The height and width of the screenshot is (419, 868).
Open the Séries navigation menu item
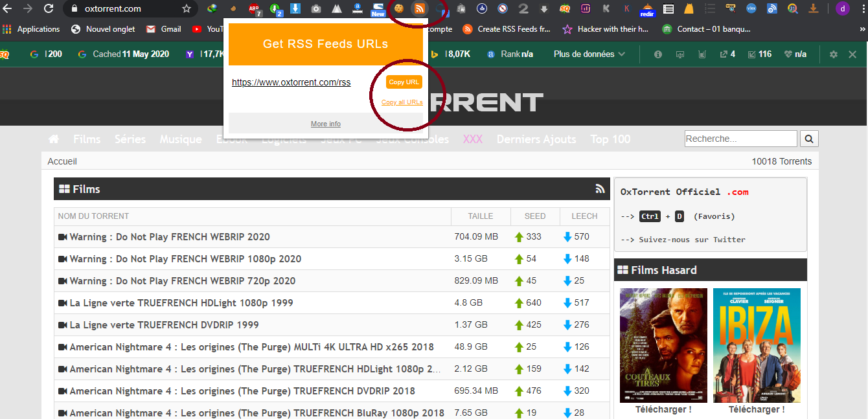coord(130,139)
